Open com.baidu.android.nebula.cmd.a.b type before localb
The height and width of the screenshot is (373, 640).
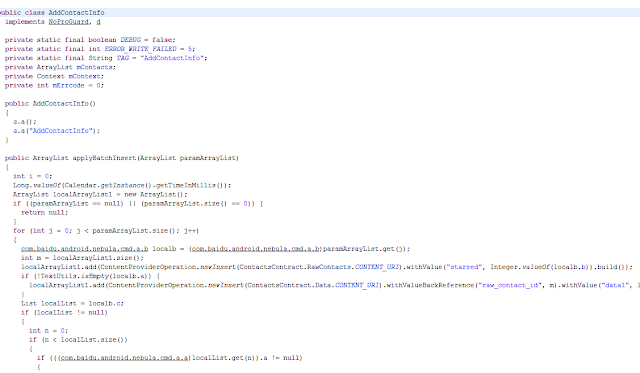(x=84, y=249)
